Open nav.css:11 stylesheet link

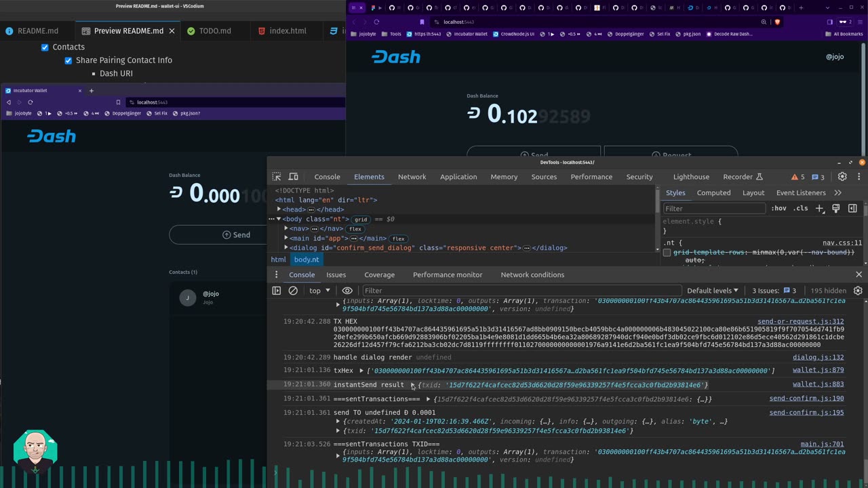pos(842,243)
